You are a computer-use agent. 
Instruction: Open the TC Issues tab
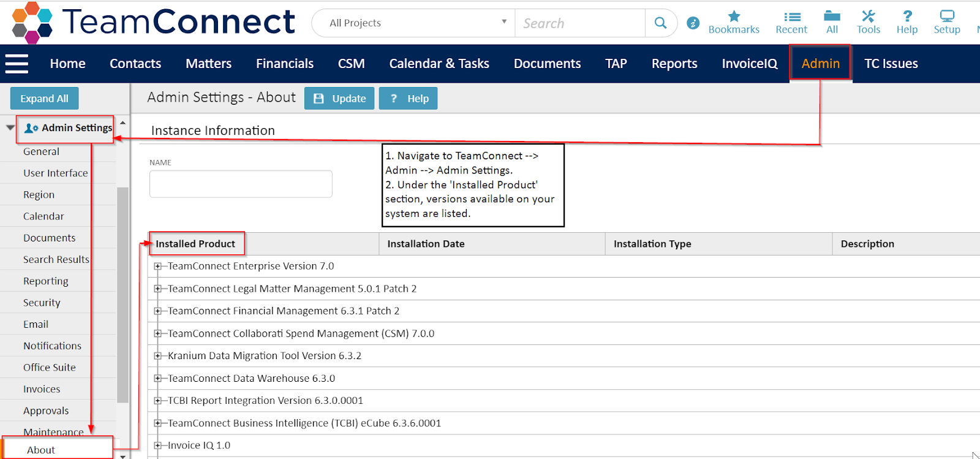[x=891, y=64]
